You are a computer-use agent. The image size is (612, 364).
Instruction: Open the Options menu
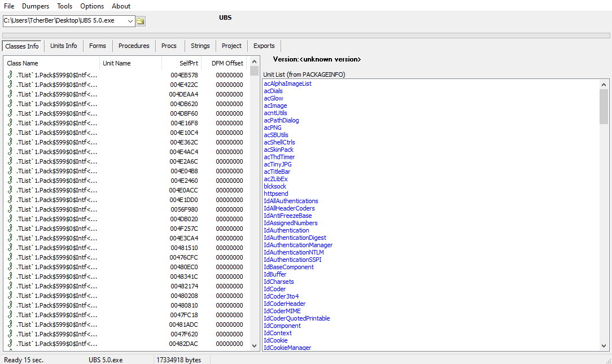coord(92,6)
